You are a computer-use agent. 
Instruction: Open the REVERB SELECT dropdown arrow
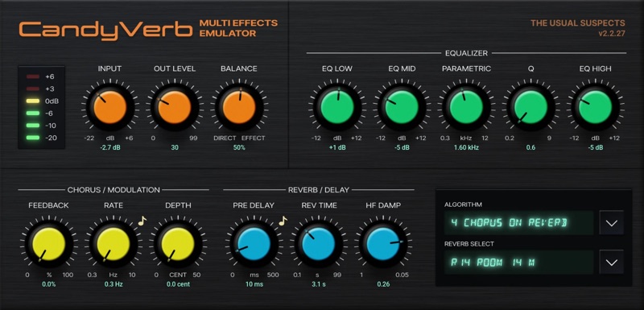click(x=612, y=262)
